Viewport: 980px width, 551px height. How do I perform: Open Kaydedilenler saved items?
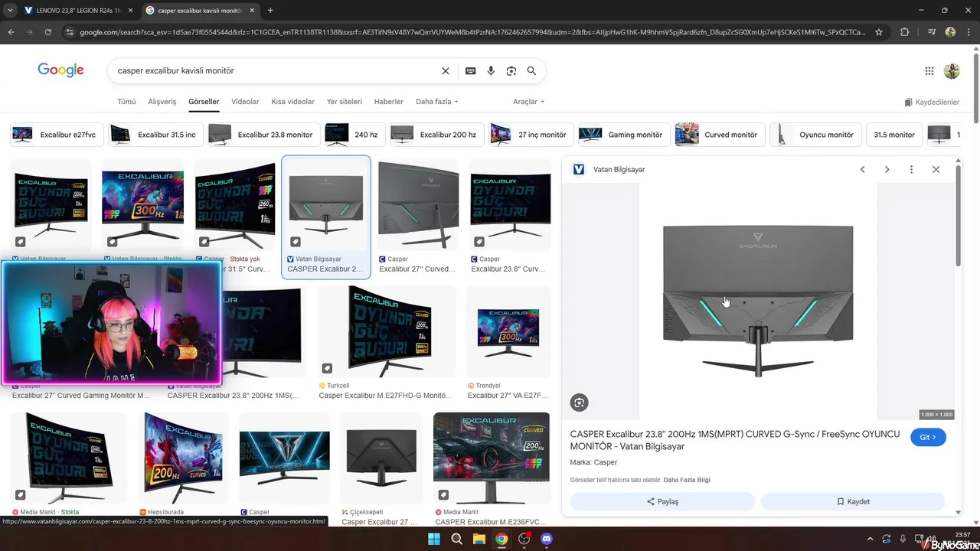pos(932,102)
